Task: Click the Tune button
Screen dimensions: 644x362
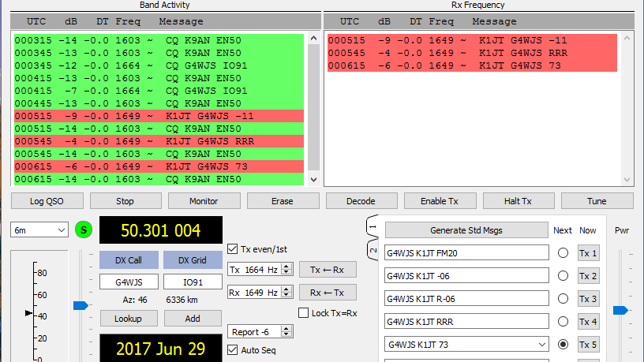Action: 597,201
